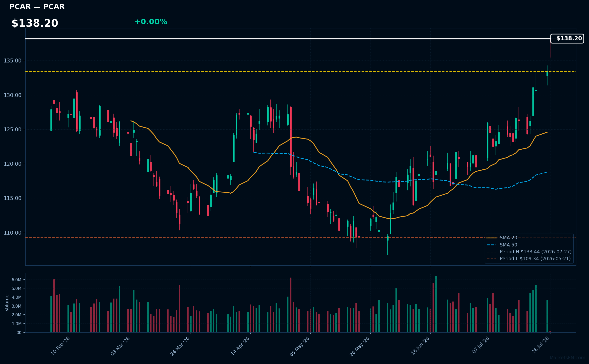Click the 110.00 price axis label
The height and width of the screenshot is (364, 589).
[x=13, y=233]
